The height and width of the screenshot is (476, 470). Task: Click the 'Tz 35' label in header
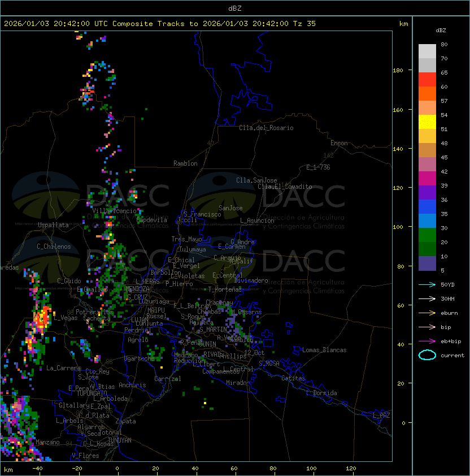point(304,24)
